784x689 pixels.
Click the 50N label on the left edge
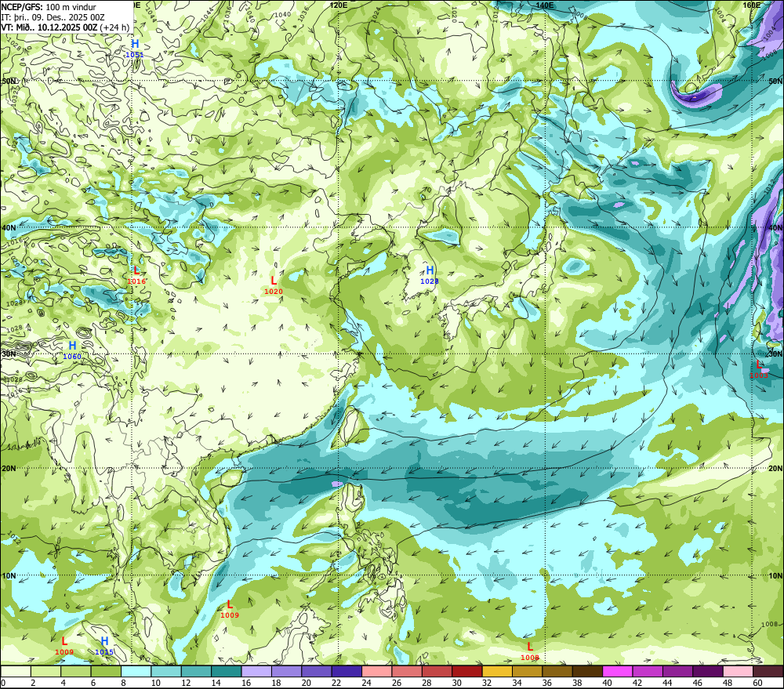point(9,81)
